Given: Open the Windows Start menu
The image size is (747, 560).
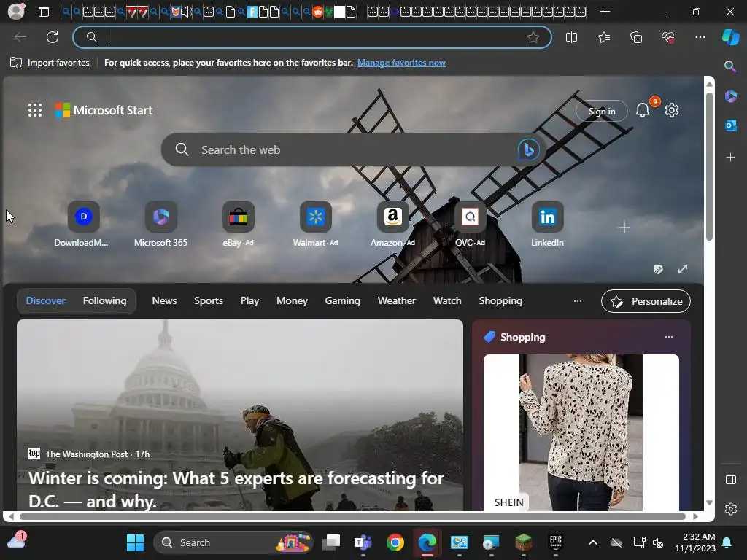Looking at the screenshot, I should [x=135, y=542].
